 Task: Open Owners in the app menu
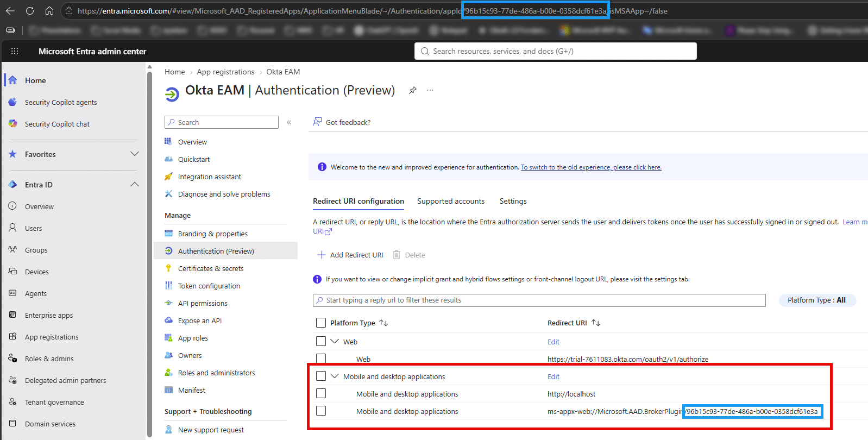click(x=190, y=355)
